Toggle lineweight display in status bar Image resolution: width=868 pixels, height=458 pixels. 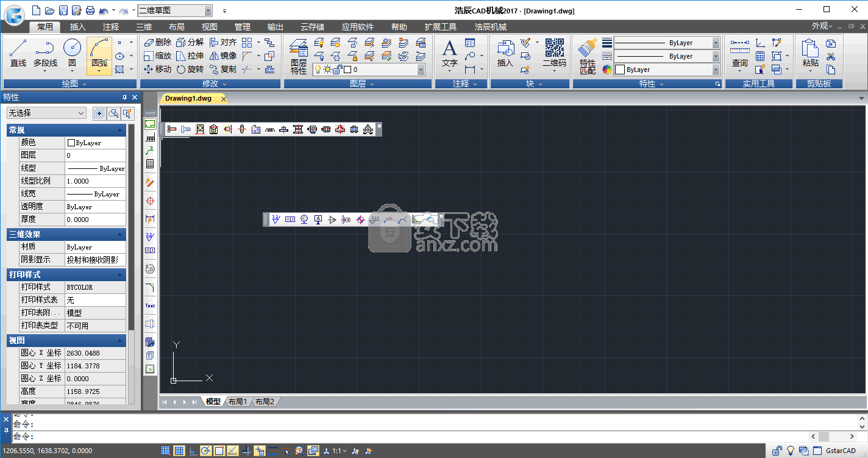click(x=273, y=451)
